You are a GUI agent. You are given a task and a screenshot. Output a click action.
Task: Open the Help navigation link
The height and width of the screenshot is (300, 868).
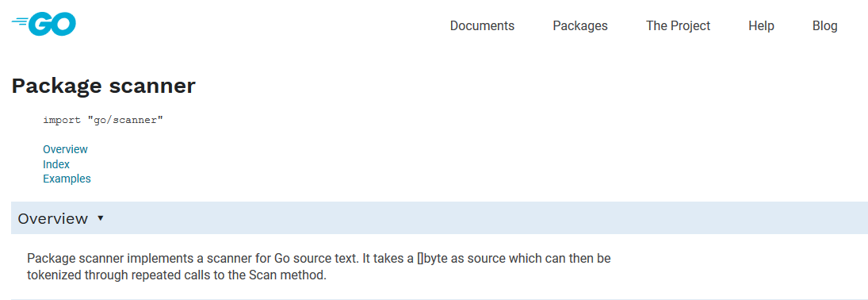point(761,26)
